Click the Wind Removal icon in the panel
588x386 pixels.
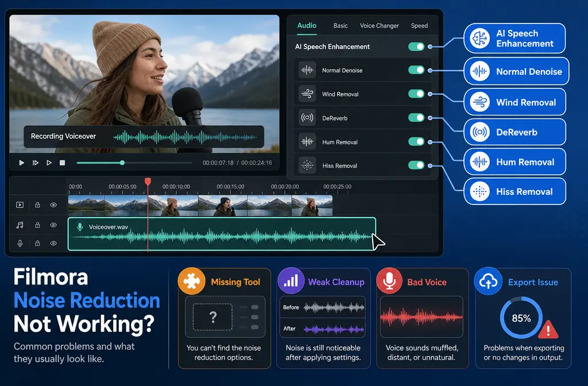[307, 94]
